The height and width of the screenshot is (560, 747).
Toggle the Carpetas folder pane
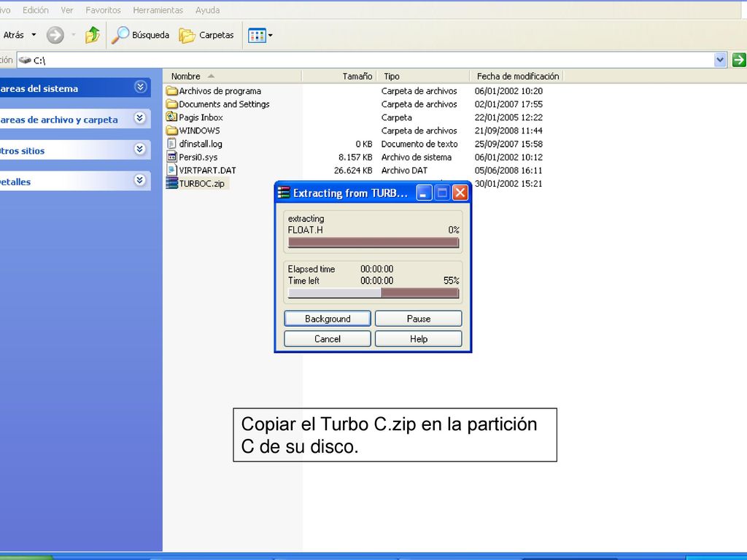tap(206, 35)
